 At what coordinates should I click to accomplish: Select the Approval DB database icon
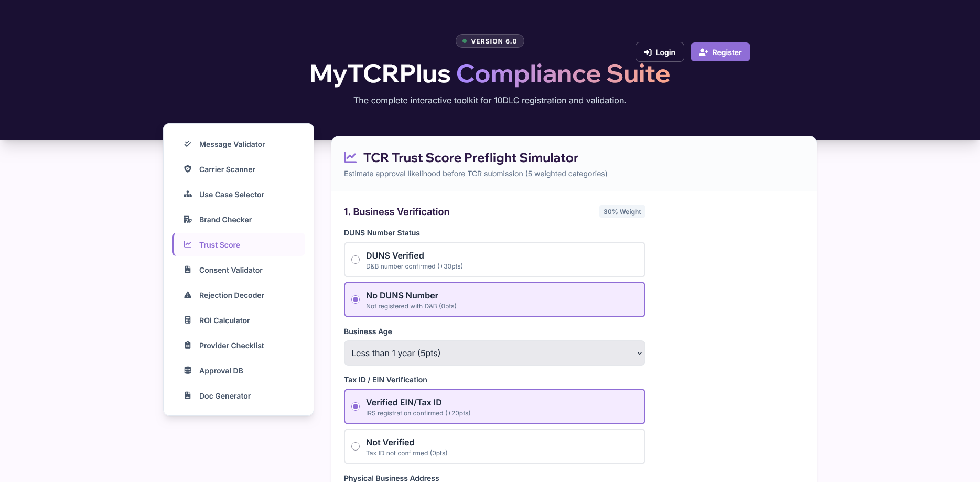coord(187,370)
